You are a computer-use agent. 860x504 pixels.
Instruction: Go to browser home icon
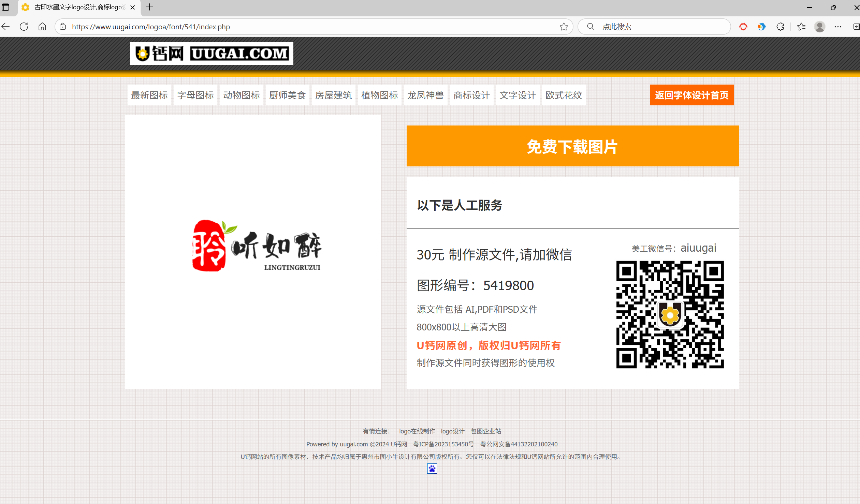click(x=42, y=27)
